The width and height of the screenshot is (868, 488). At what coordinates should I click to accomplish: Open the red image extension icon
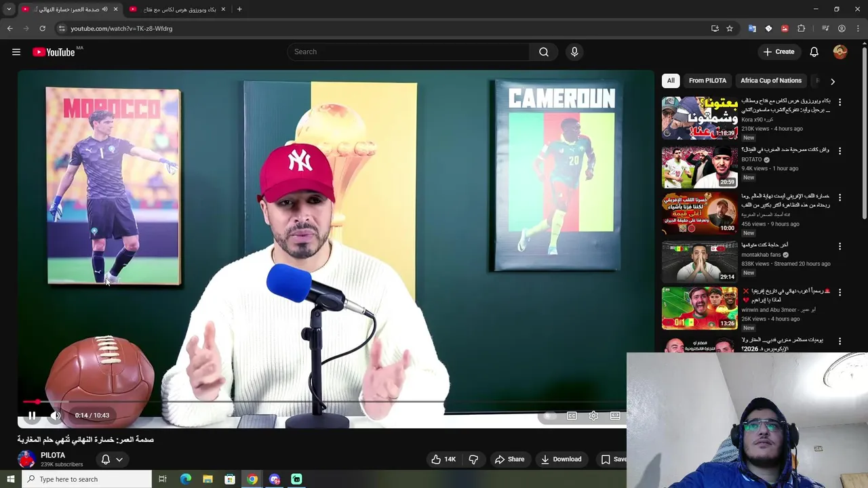pyautogui.click(x=785, y=28)
